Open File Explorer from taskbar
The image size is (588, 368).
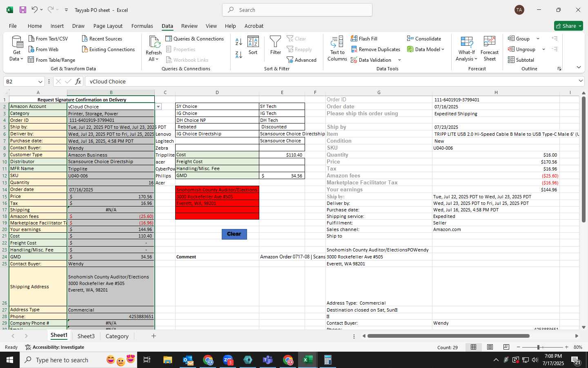click(168, 360)
